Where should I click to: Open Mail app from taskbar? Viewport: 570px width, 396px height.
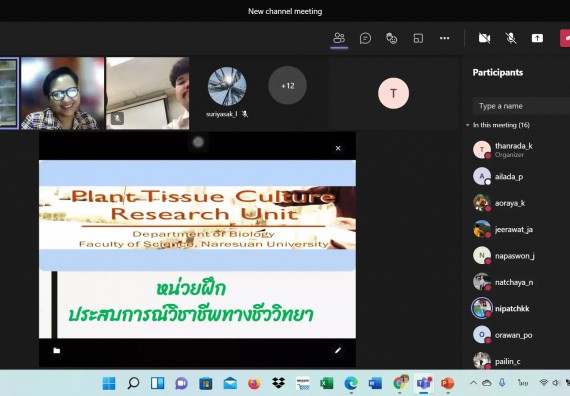(230, 383)
